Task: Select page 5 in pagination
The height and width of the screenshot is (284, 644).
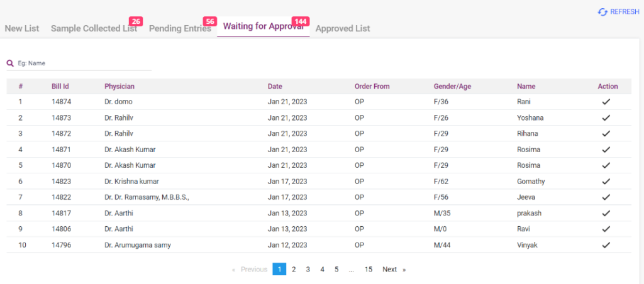Action: pos(336,269)
